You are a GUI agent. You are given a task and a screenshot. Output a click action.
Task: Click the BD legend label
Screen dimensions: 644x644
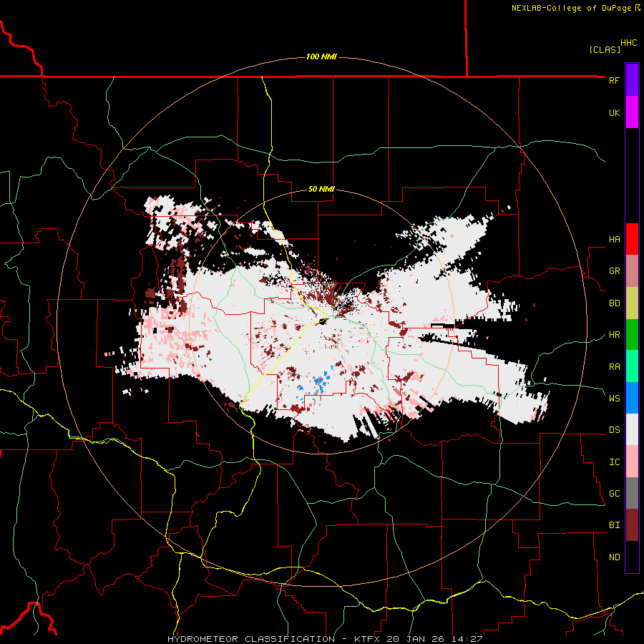(x=614, y=303)
